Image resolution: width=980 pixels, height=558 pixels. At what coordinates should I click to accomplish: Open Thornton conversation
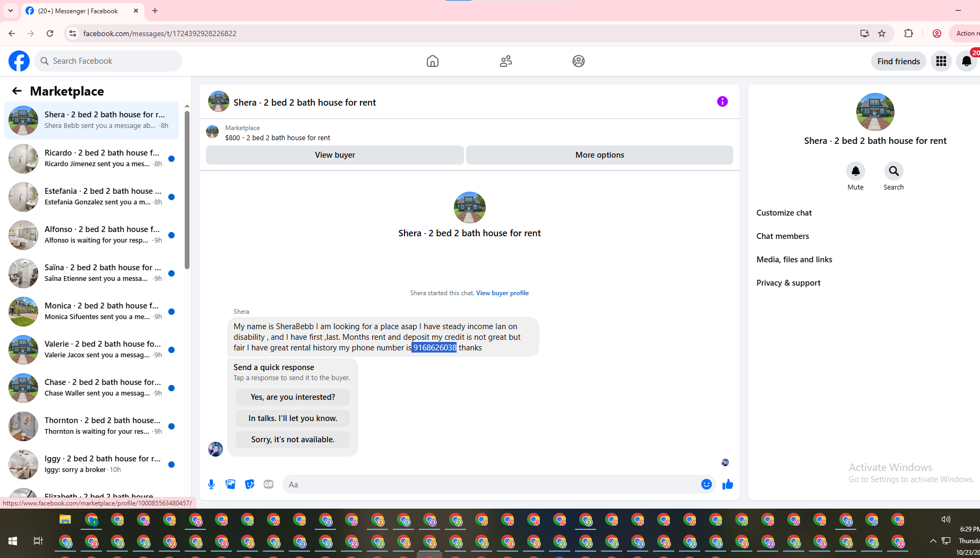tap(91, 426)
